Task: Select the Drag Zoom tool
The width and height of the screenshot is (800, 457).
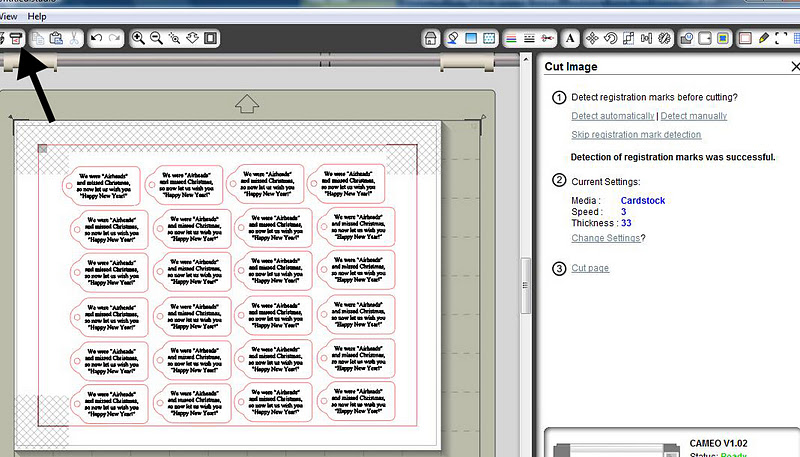Action: (x=192, y=38)
